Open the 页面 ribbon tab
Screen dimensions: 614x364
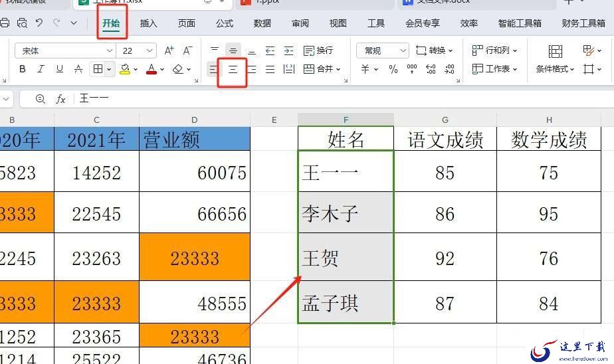pyautogui.click(x=186, y=23)
